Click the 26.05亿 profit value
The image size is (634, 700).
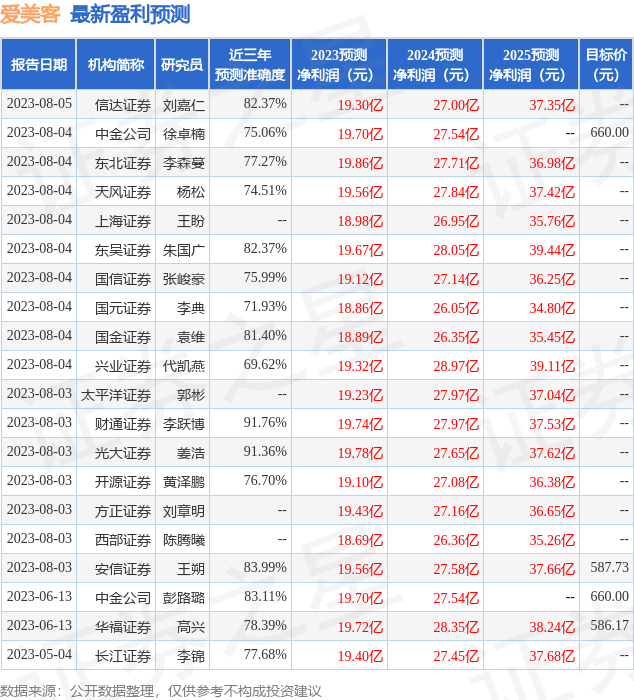456,308
